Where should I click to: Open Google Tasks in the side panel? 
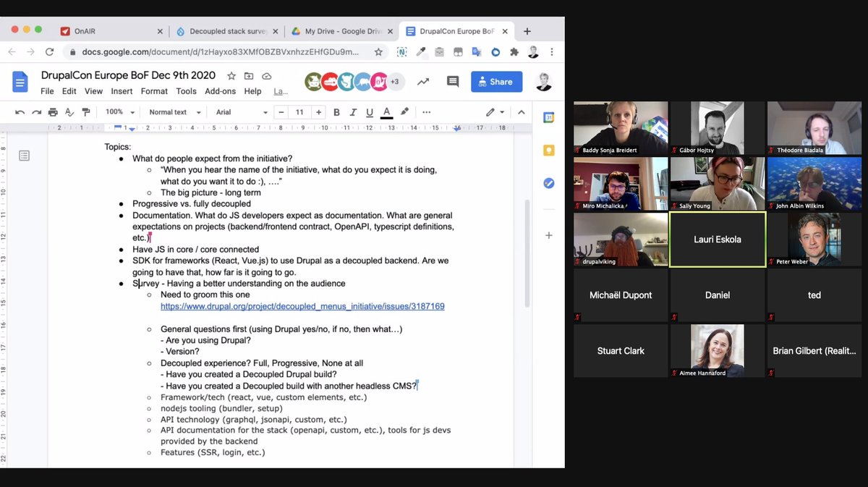(549, 183)
